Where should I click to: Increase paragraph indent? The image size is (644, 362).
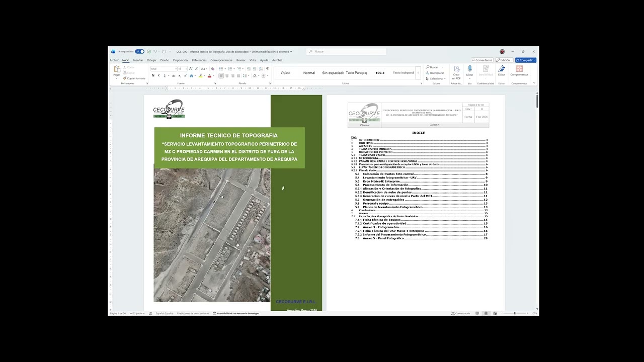tap(254, 68)
